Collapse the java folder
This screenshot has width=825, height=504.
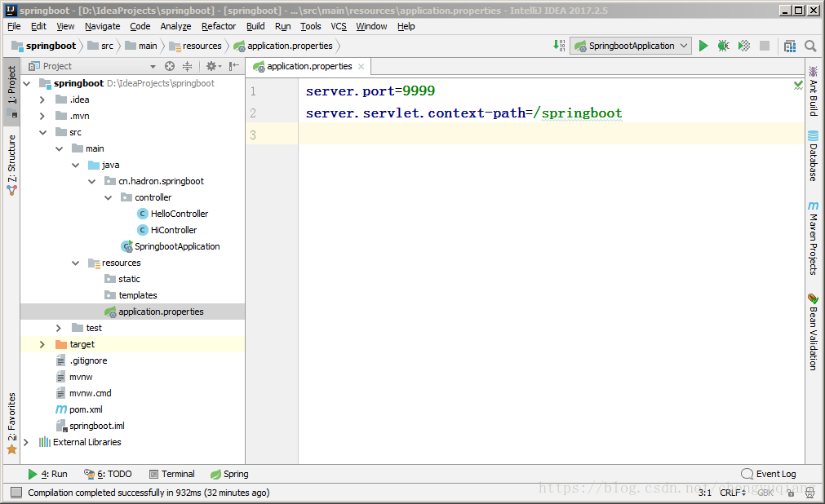coord(75,165)
